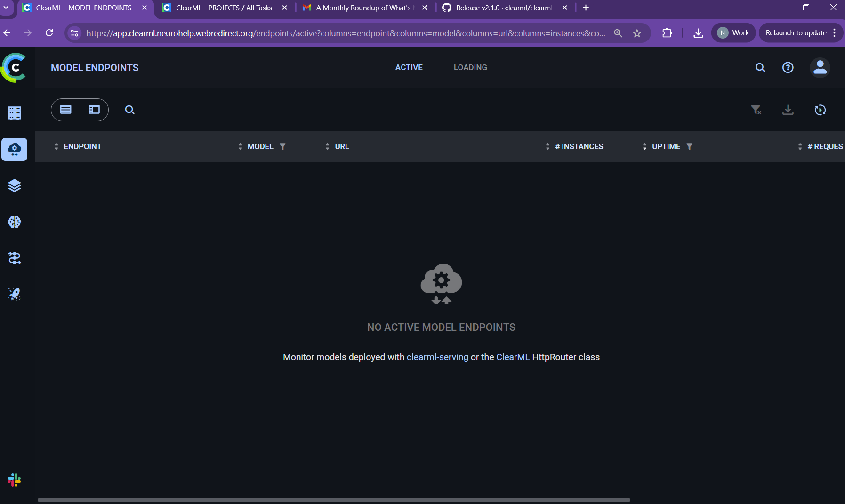Open the MODEL column filter
This screenshot has width=845, height=504.
tap(282, 146)
